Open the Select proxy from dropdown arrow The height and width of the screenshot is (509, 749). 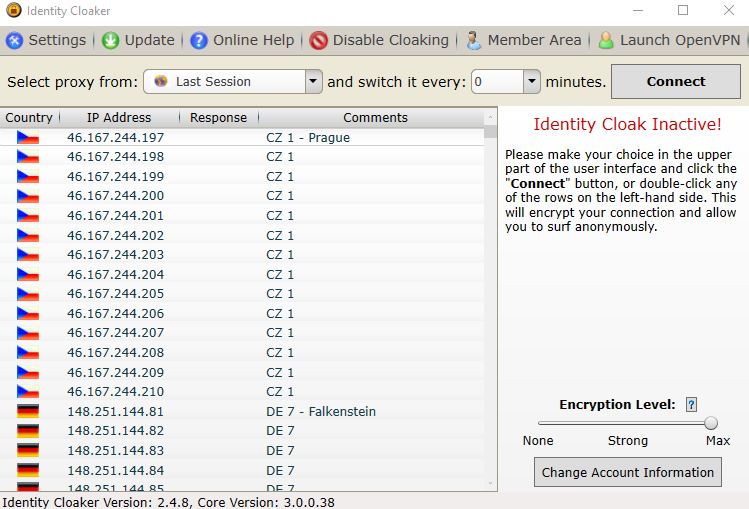pos(313,82)
